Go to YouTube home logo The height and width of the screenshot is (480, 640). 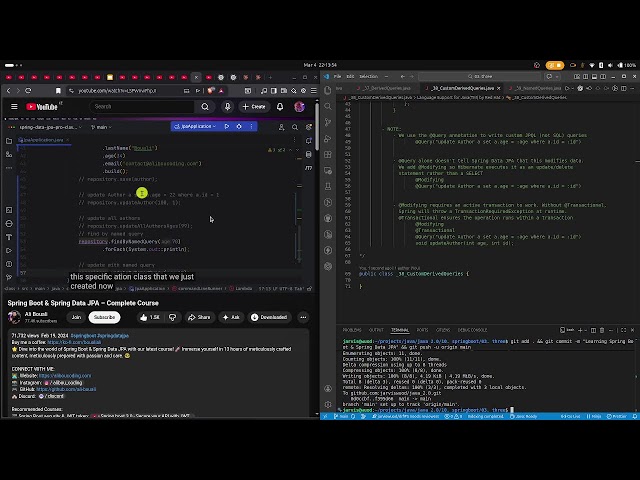point(42,107)
